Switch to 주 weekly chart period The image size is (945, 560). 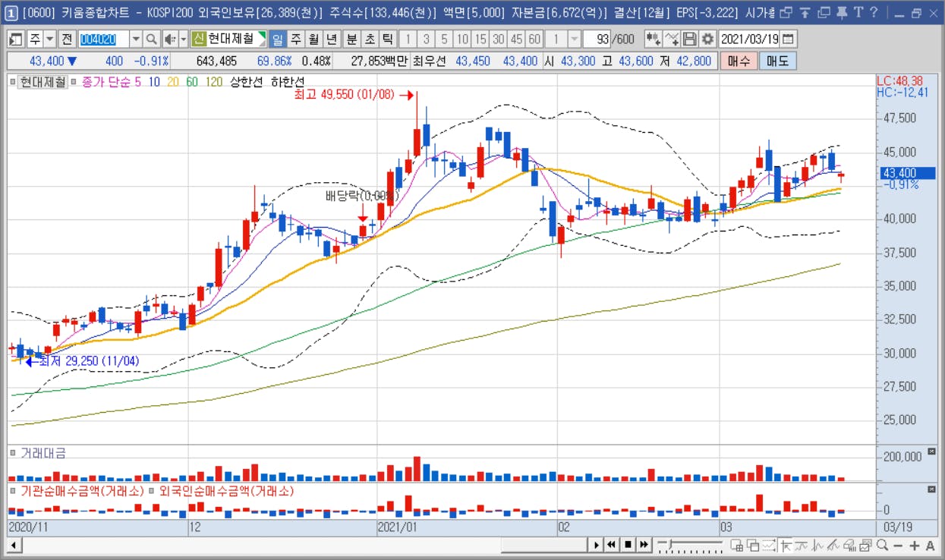pyautogui.click(x=295, y=39)
